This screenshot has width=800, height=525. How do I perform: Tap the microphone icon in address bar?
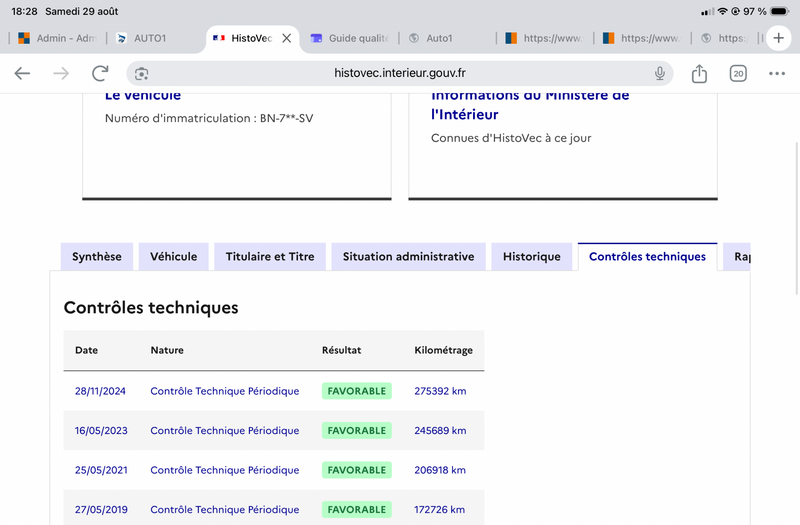660,73
